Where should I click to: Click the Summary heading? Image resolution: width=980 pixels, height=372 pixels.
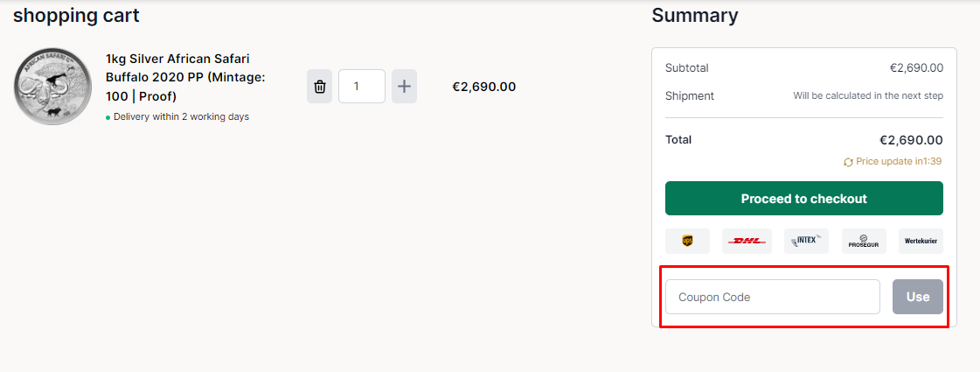coord(694,15)
